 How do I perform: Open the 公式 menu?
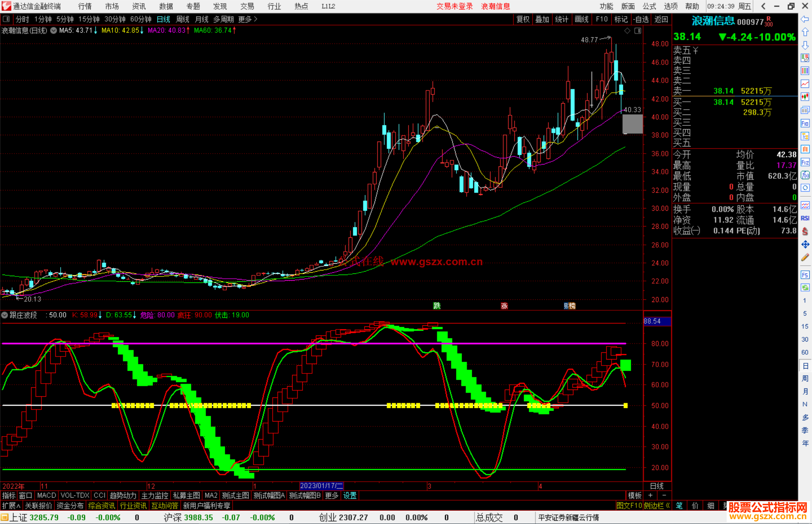coord(649,6)
